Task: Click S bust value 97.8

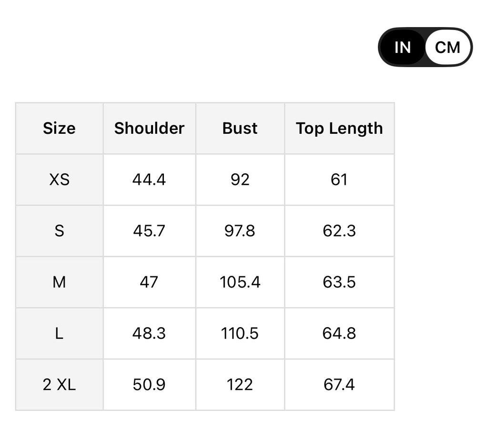Action: coord(240,231)
